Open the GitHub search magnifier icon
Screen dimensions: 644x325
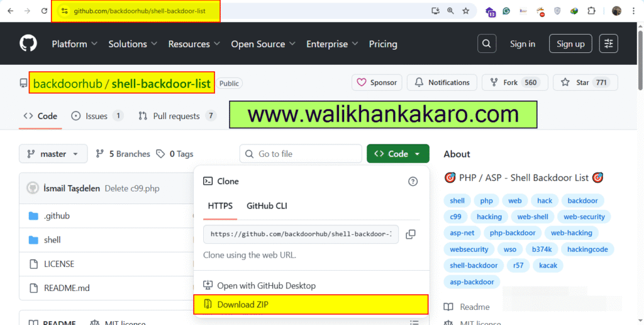pyautogui.click(x=487, y=43)
